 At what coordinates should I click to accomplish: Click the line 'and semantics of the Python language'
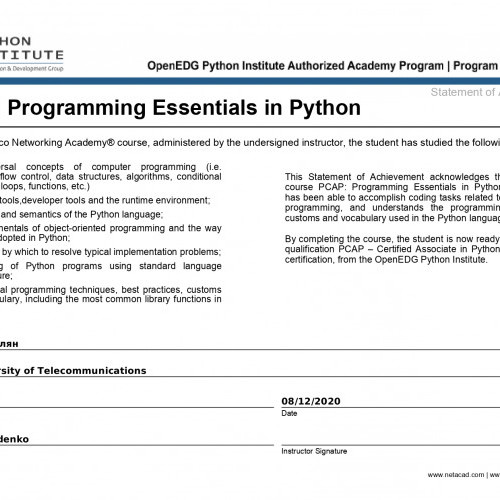[82, 214]
